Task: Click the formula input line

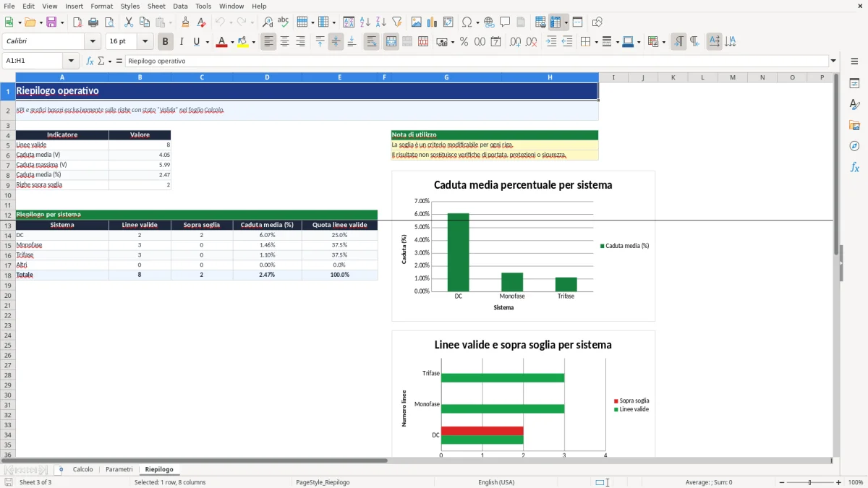Action: [476, 61]
